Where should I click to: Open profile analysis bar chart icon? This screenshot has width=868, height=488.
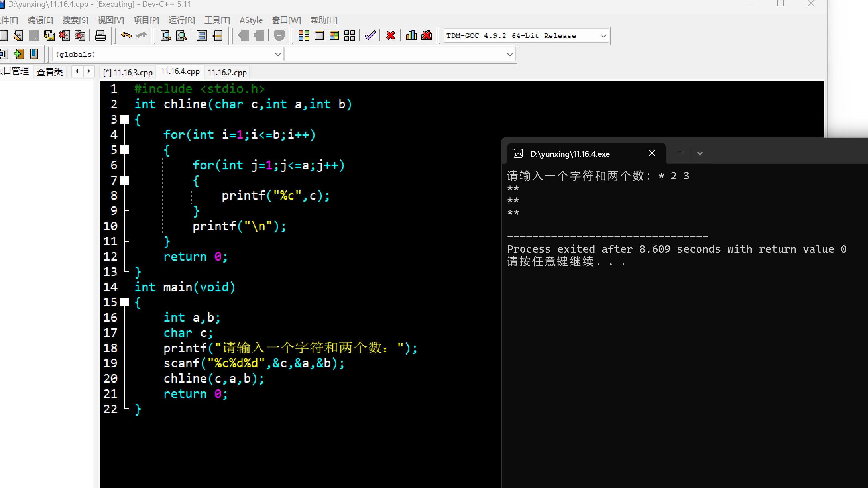[411, 35]
